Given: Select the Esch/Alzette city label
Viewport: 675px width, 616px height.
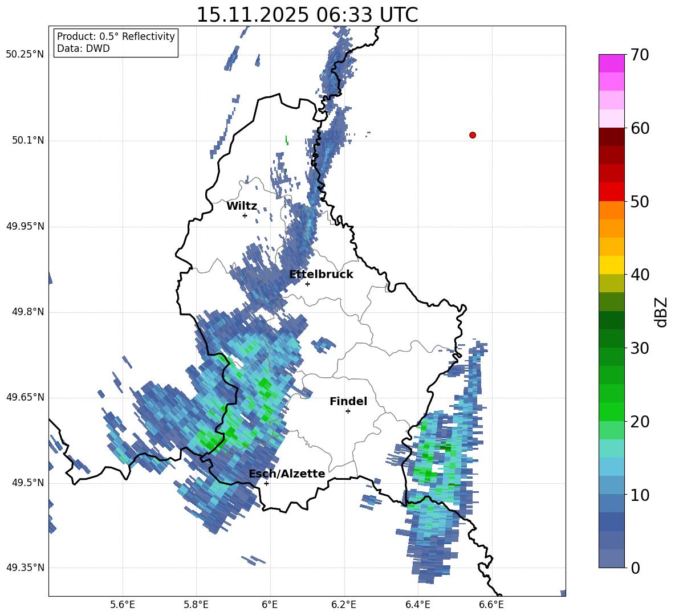Looking at the screenshot, I should tap(287, 474).
